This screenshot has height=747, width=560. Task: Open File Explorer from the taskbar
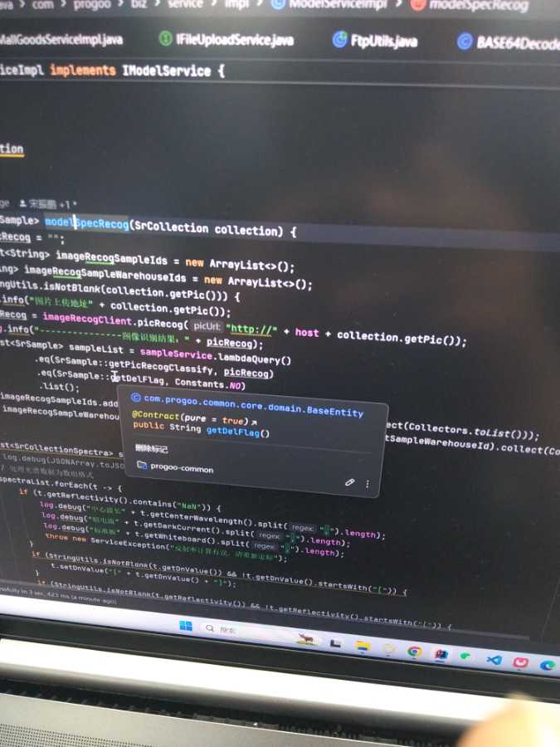point(362,646)
